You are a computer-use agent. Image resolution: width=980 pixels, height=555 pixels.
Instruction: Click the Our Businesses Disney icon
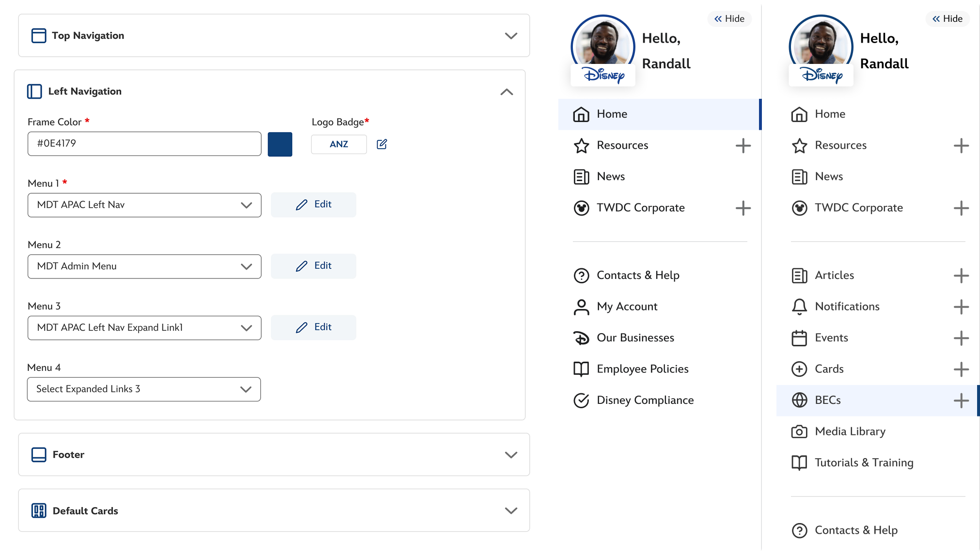pyautogui.click(x=581, y=338)
